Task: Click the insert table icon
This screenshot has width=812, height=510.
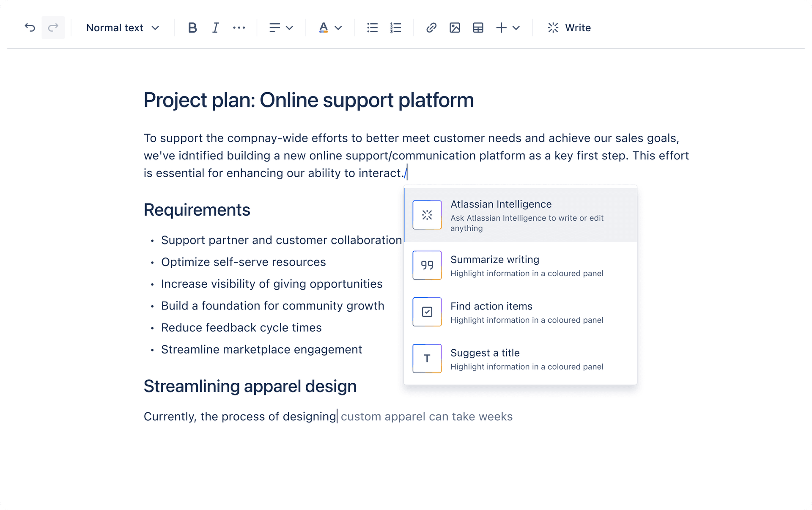Action: pos(478,28)
